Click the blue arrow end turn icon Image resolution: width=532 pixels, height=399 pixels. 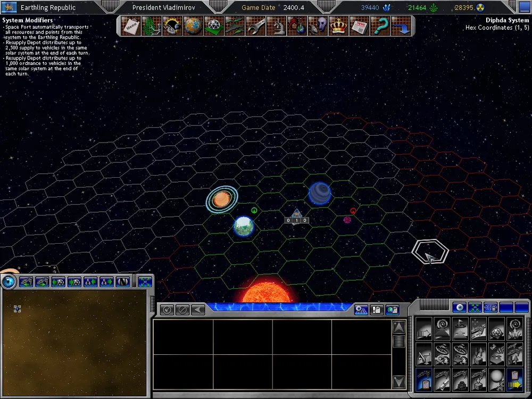point(401,26)
